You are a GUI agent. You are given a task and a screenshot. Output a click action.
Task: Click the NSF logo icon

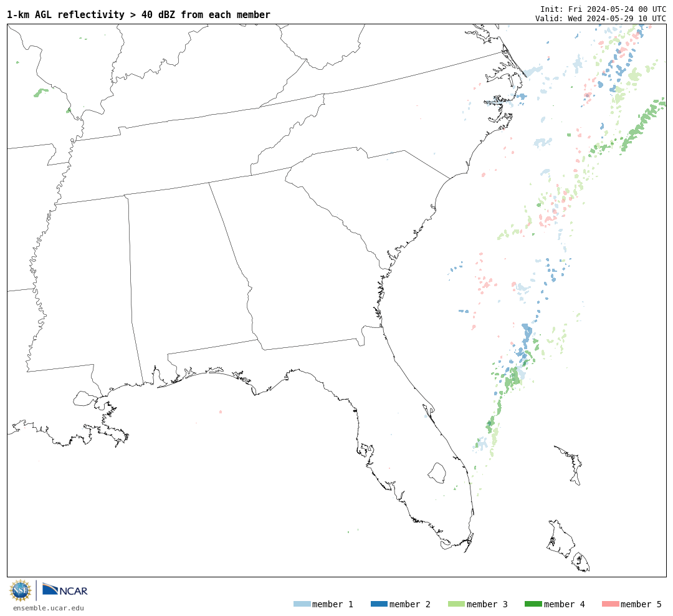(20, 590)
